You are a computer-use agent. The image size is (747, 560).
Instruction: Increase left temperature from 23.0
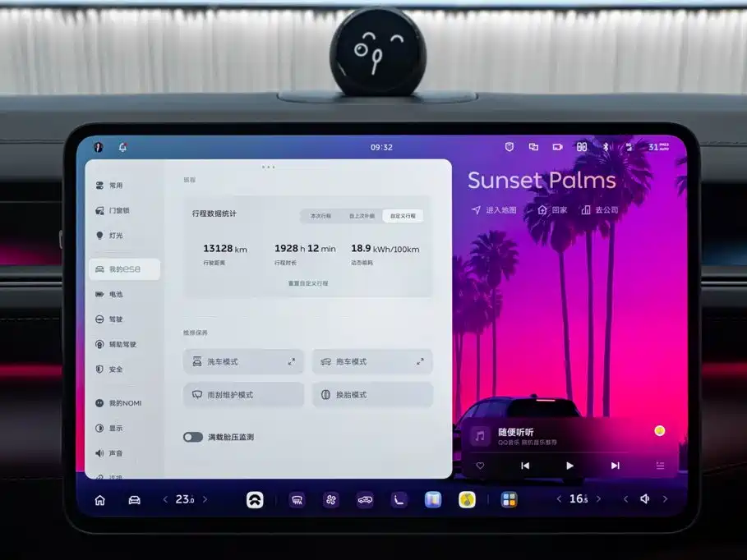pyautogui.click(x=205, y=499)
